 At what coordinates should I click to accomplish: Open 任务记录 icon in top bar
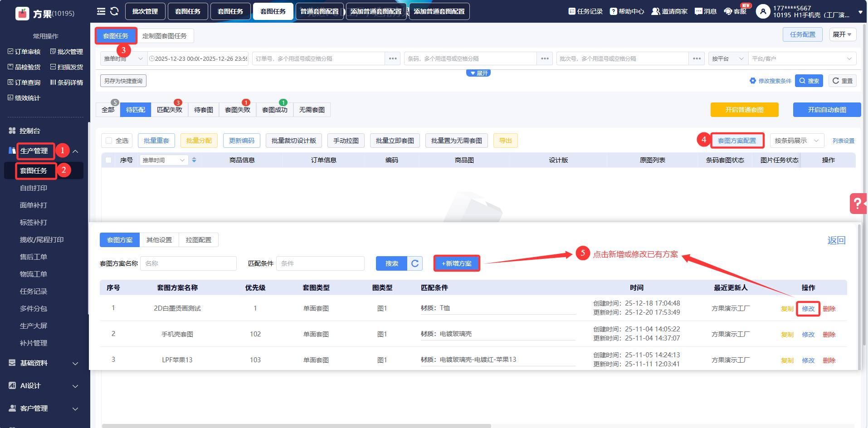(572, 11)
